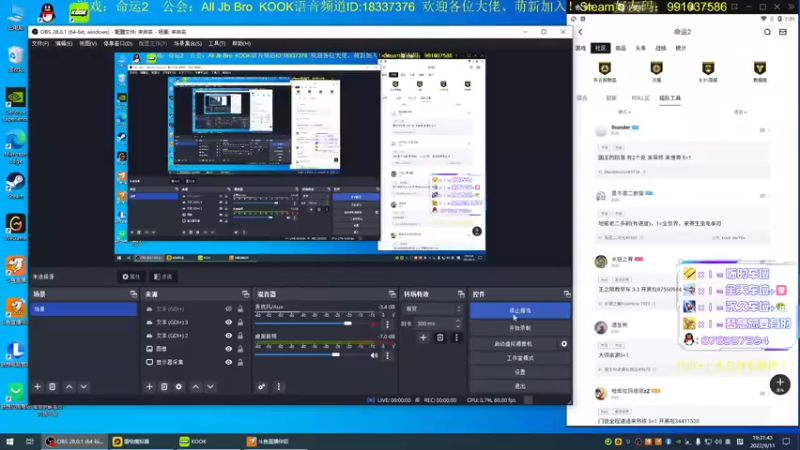Screen dimensions: 800x450
Task: Adjust 桌面音频 volume slider handle
Action: (x=335, y=355)
